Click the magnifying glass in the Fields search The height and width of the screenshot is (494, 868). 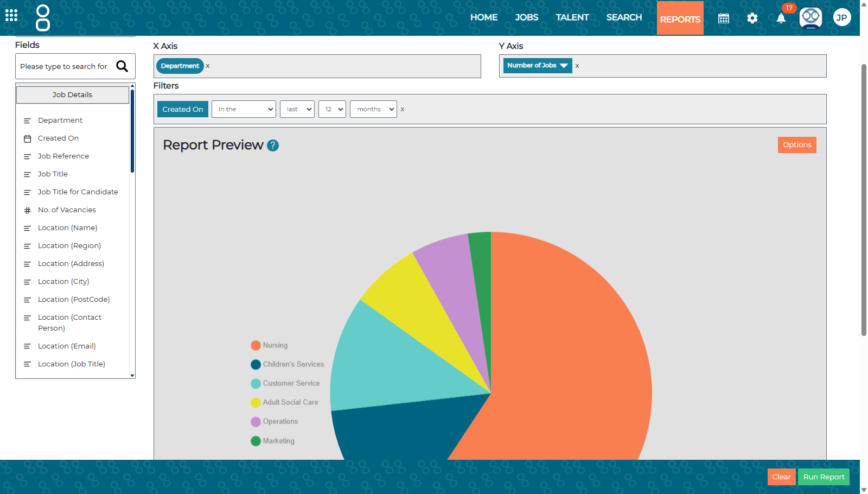(x=122, y=66)
